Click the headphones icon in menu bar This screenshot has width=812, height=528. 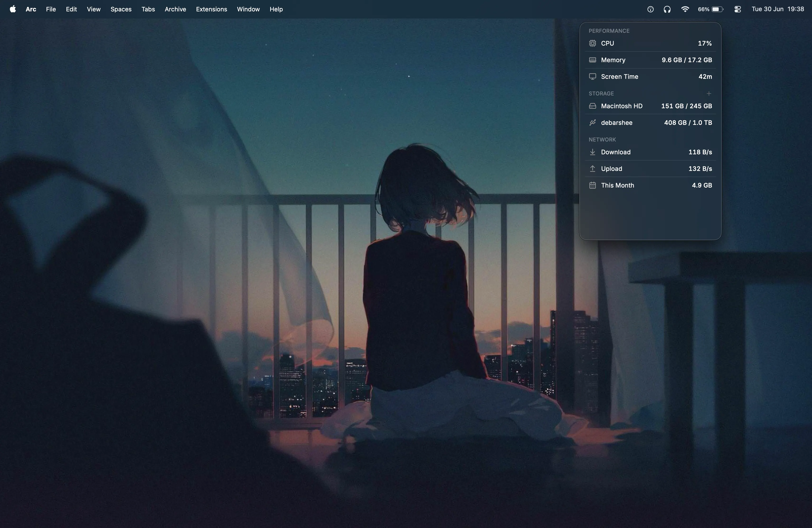pyautogui.click(x=667, y=9)
